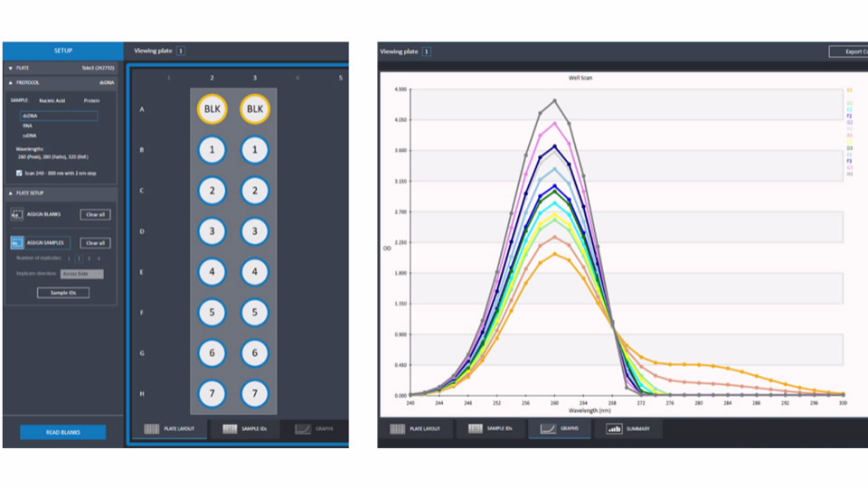
Task: Select sample well 3 in column 3
Action: coord(256,231)
